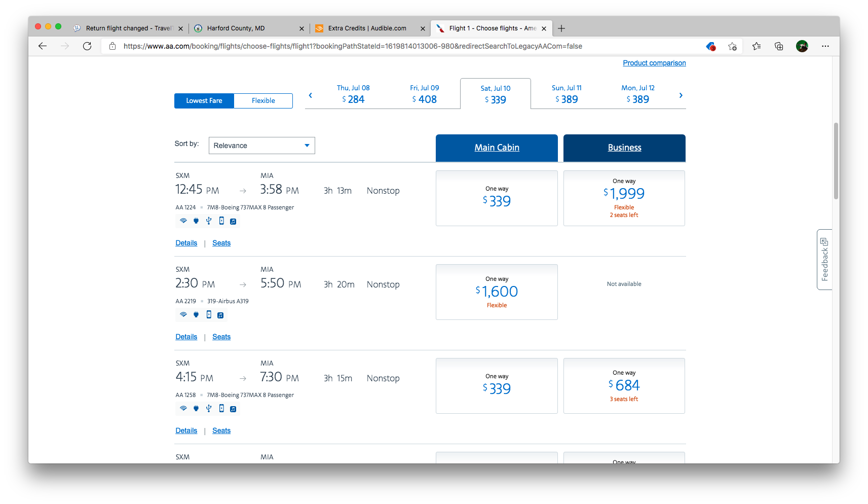Viewport: 868px width, 504px height.
Task: Close the Audible Extra Credits tab
Action: 423,29
